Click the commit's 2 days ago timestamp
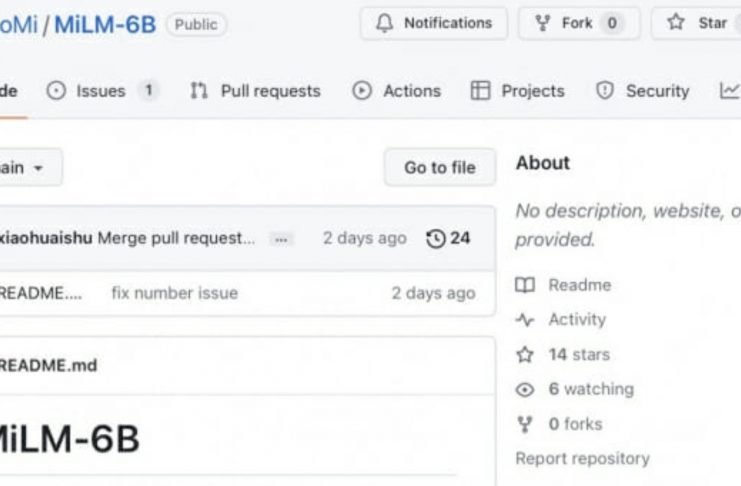 coord(365,238)
